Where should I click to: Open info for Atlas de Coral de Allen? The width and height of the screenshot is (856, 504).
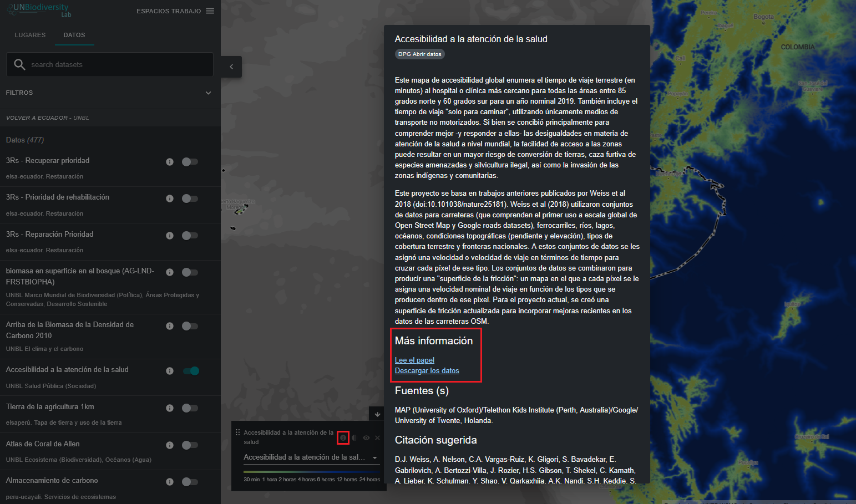[x=170, y=445]
